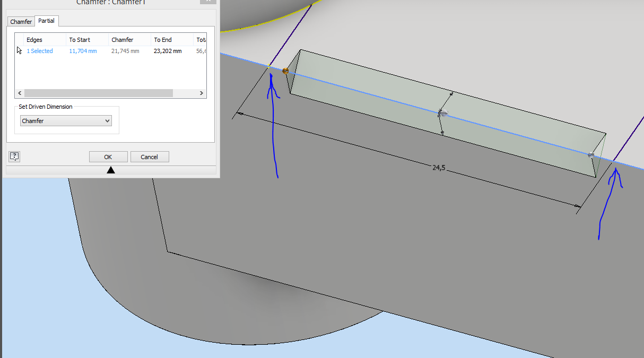Click the 24,5 dimension label in the viewport

pos(438,168)
